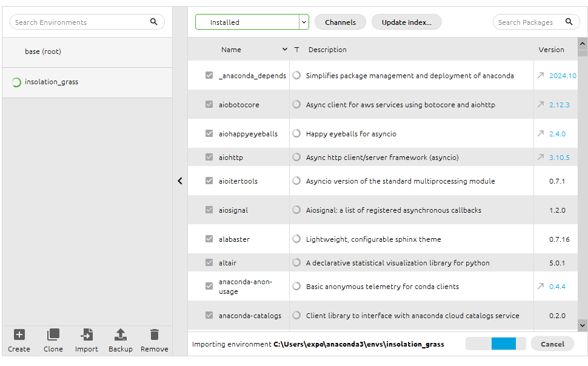The image size is (588, 366).
Task: Toggle the altair package checkbox
Action: coord(209,263)
